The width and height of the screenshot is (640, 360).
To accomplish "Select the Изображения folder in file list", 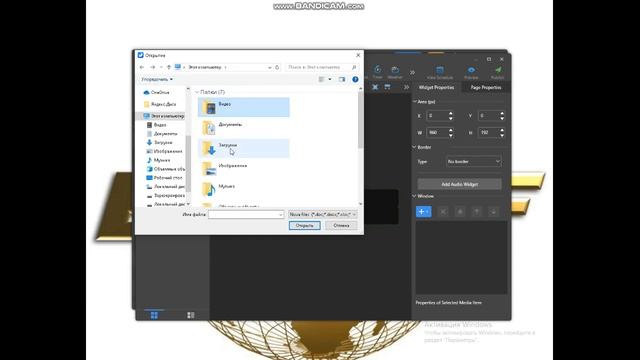I will (x=244, y=169).
